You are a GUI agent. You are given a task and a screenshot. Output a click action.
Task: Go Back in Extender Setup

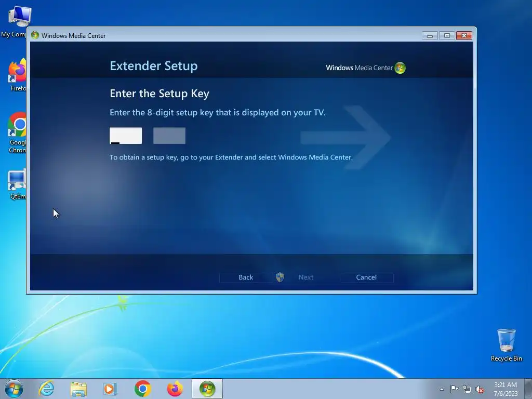pyautogui.click(x=246, y=277)
